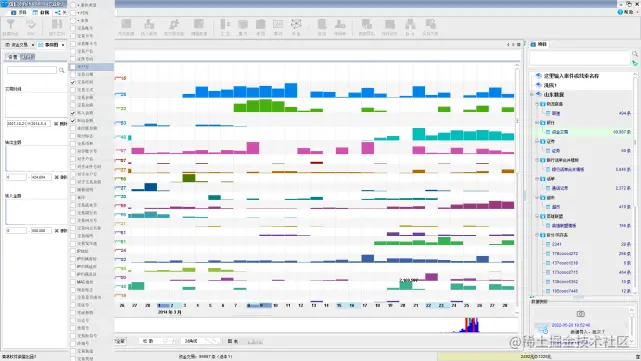Click the import batch icon in the snapshot panel
This screenshot has width=641, height=361.
(542, 328)
